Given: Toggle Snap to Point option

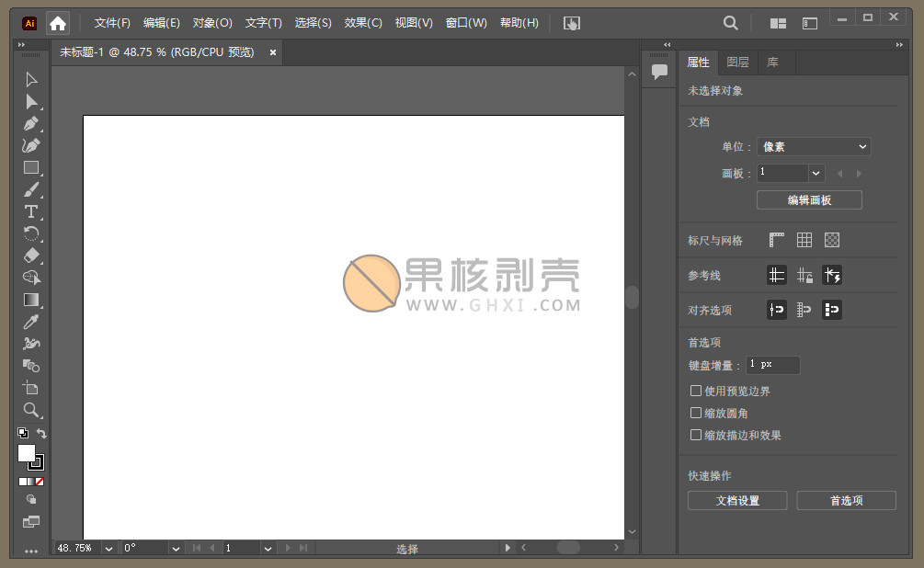Looking at the screenshot, I should pyautogui.click(x=777, y=310).
